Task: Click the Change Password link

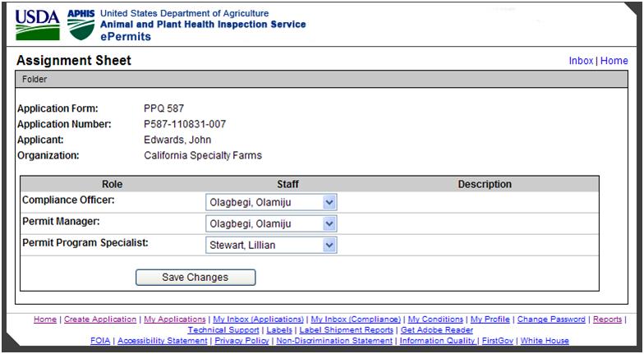Action: pos(551,320)
